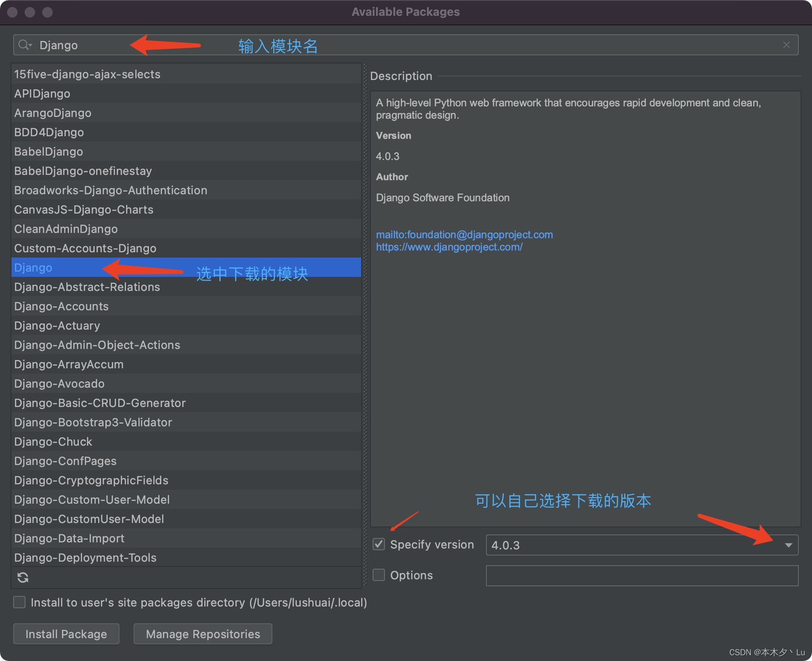
Task: Select the Django-Bootstrap3-Validator package
Action: (x=186, y=422)
